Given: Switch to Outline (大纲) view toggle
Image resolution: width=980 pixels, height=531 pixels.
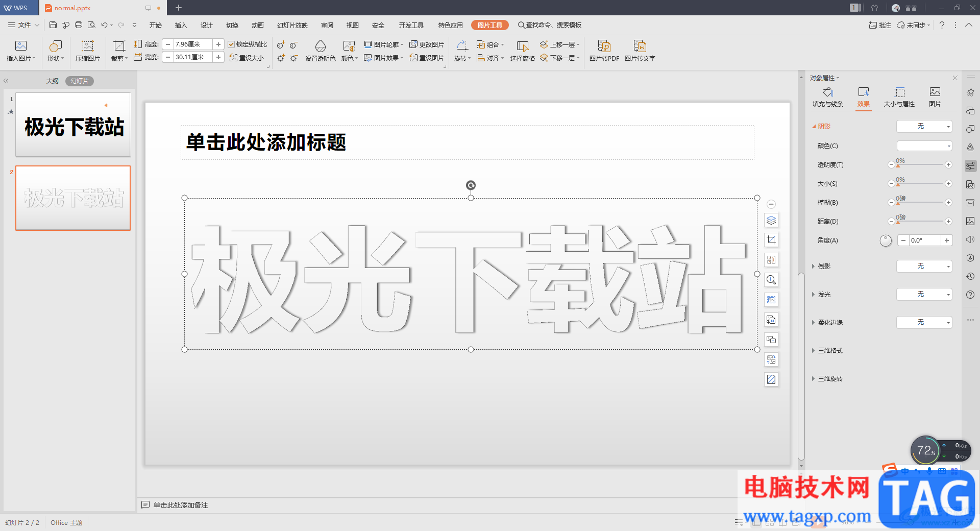Looking at the screenshot, I should click(52, 81).
